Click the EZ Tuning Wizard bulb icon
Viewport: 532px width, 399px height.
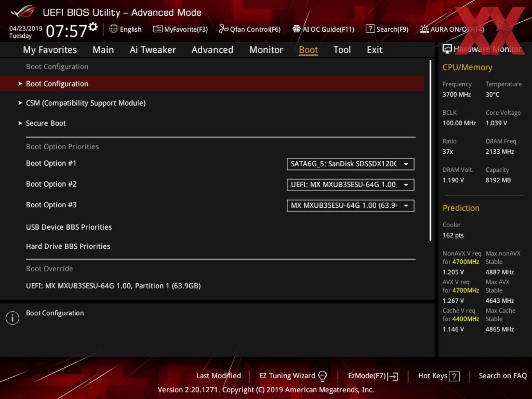322,376
